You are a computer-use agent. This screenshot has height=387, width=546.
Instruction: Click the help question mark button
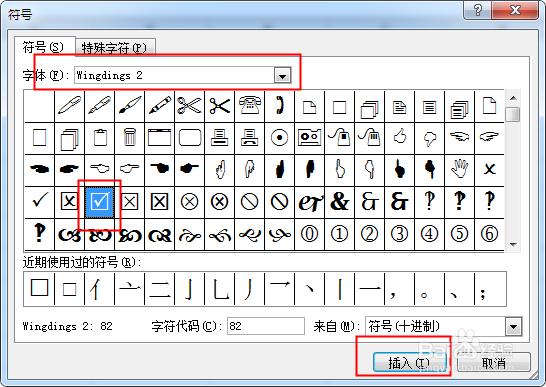coord(477,10)
